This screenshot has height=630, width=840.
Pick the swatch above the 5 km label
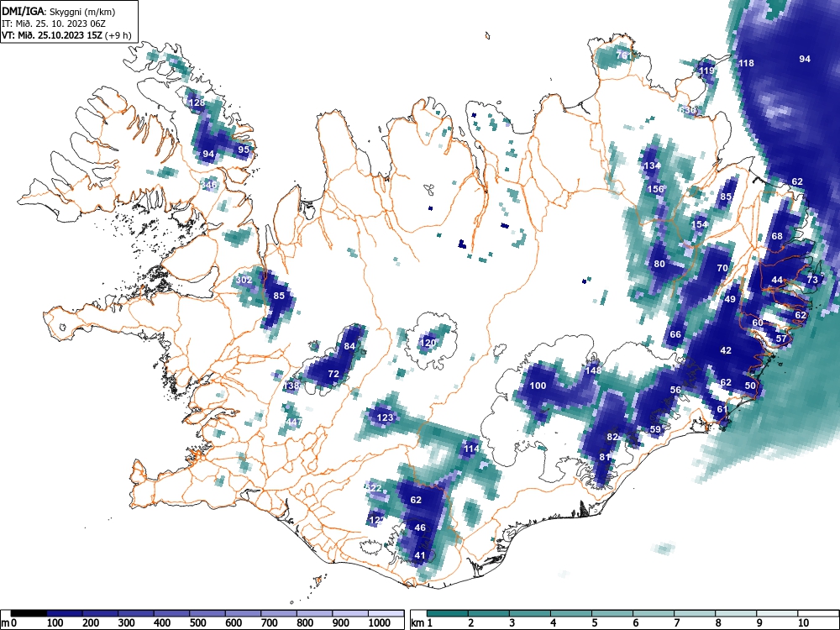[612, 613]
